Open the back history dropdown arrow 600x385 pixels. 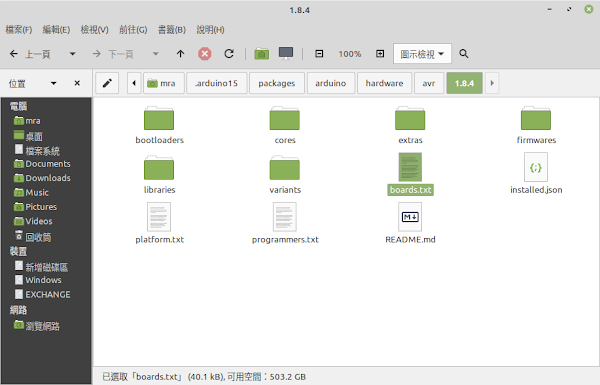(72, 54)
